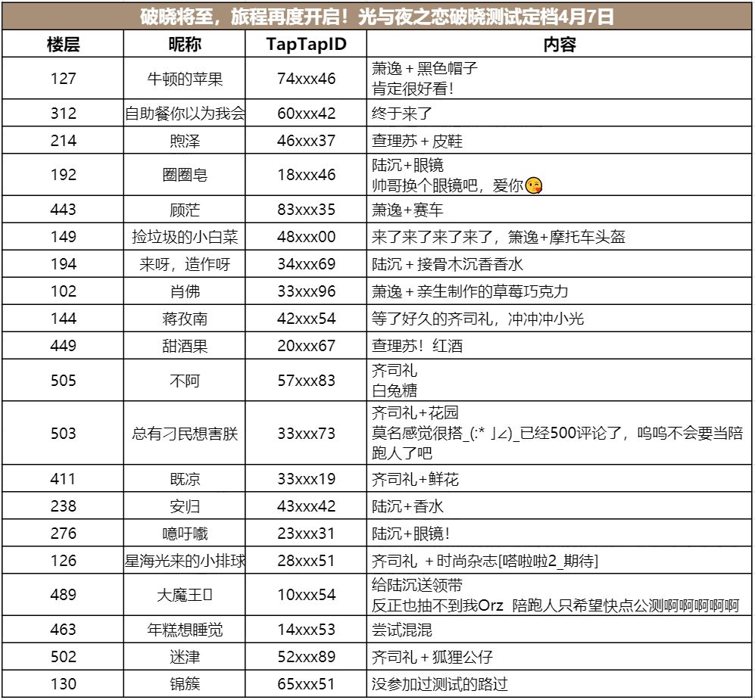Click nickname cell 牛顿的苹果
The image size is (755, 700).
click(x=185, y=79)
